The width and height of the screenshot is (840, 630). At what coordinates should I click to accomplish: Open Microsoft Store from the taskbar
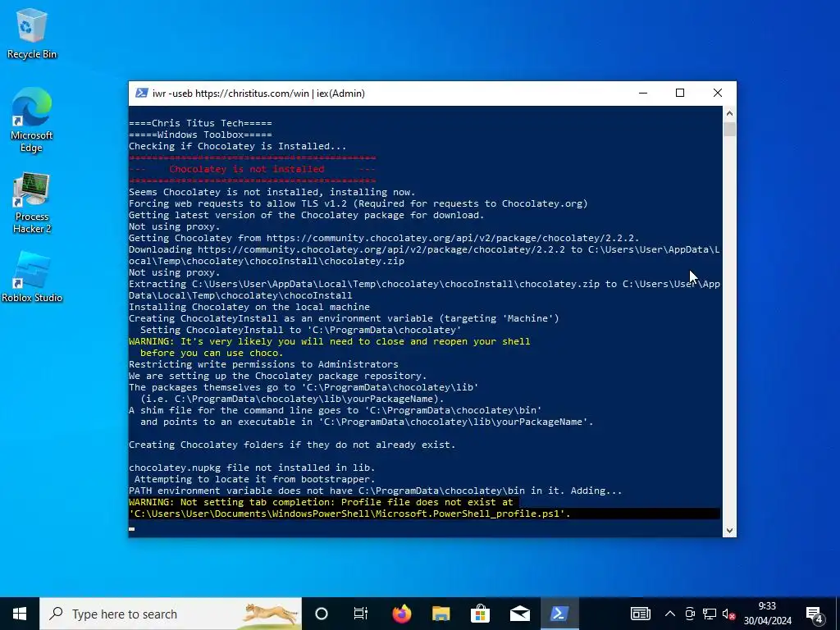(x=480, y=614)
